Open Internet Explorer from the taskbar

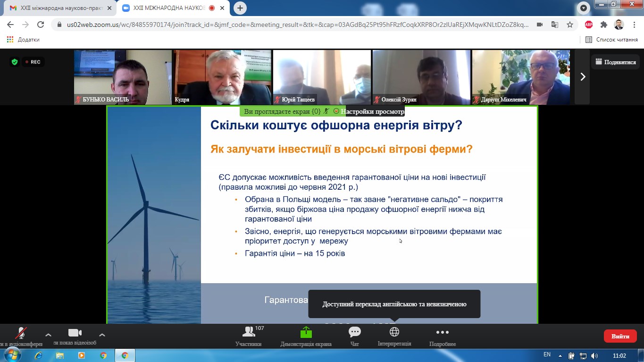click(38, 355)
